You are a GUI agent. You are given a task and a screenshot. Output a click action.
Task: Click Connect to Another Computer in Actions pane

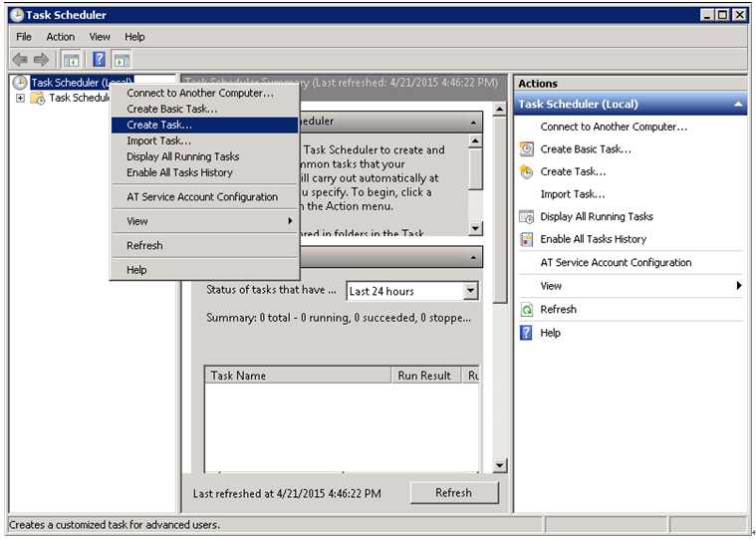point(614,127)
